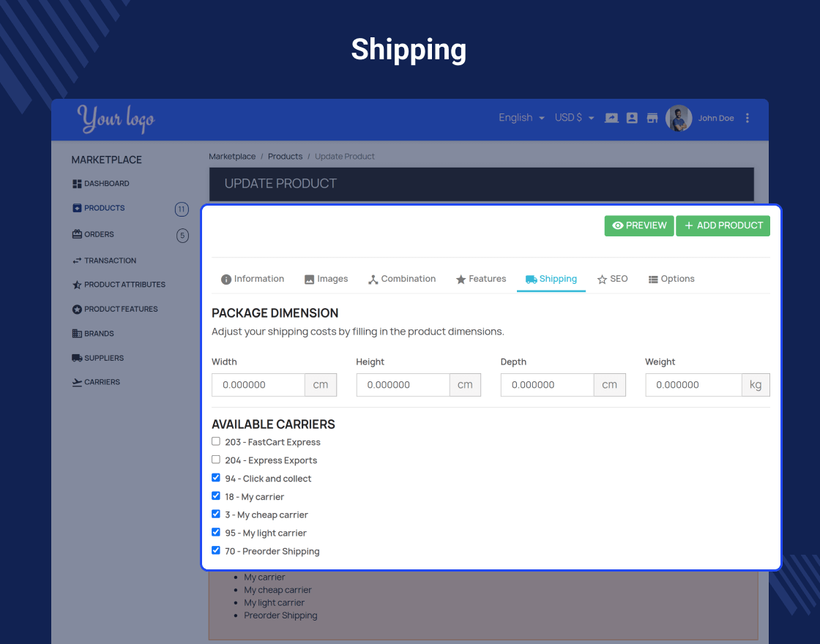Click the Shipping tab's truck icon
This screenshot has width=820, height=644.
(x=532, y=280)
